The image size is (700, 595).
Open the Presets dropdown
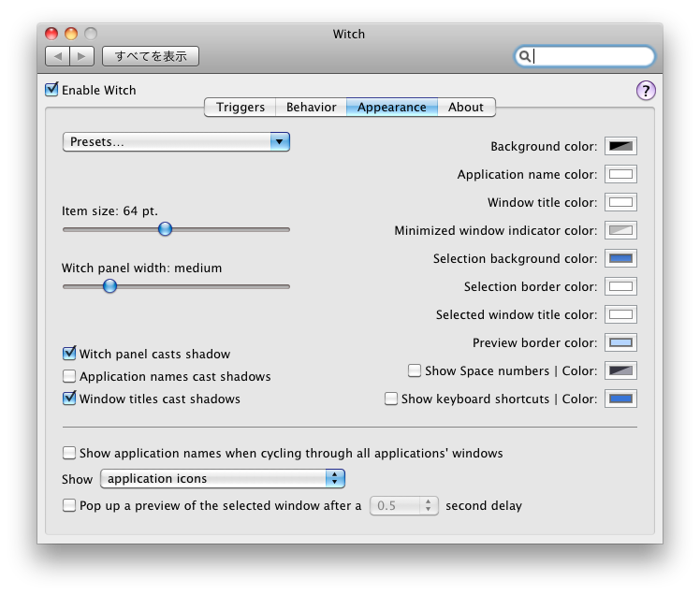176,142
